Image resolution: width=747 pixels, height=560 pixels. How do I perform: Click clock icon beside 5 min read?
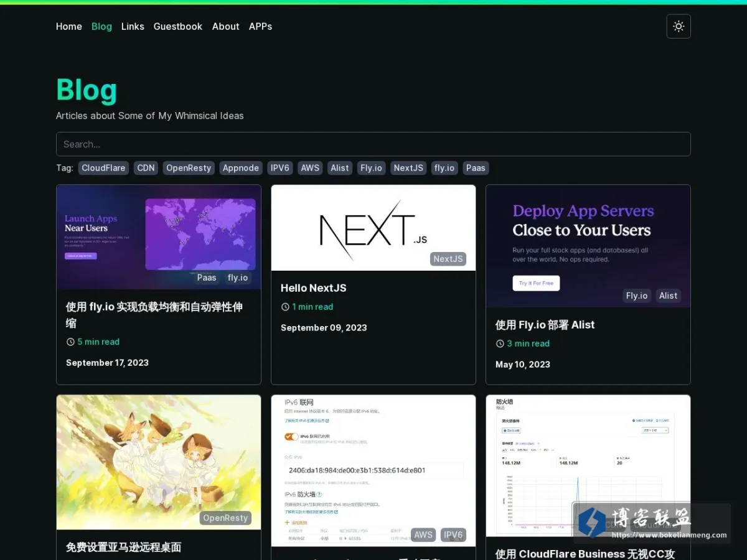70,342
